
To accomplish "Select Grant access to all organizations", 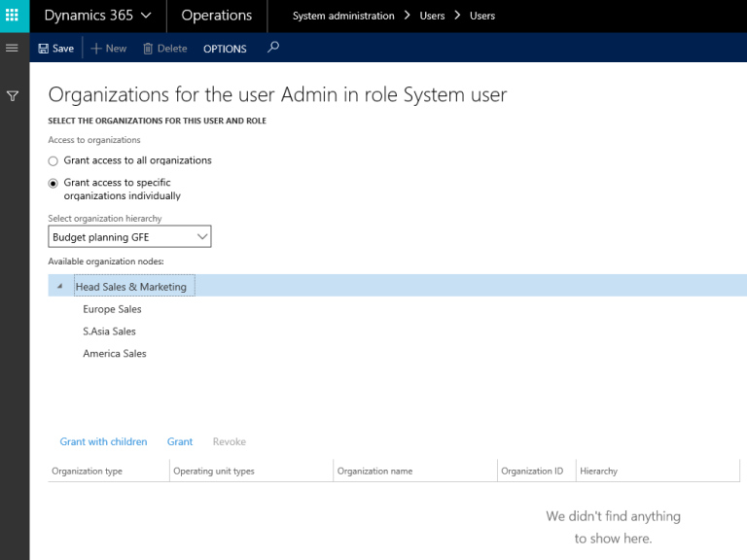I will coord(53,161).
